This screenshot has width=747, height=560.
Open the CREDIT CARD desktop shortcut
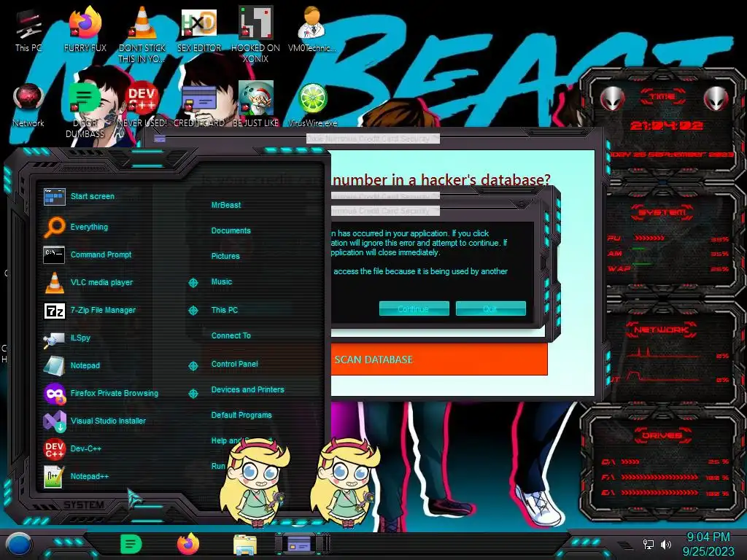point(198,105)
